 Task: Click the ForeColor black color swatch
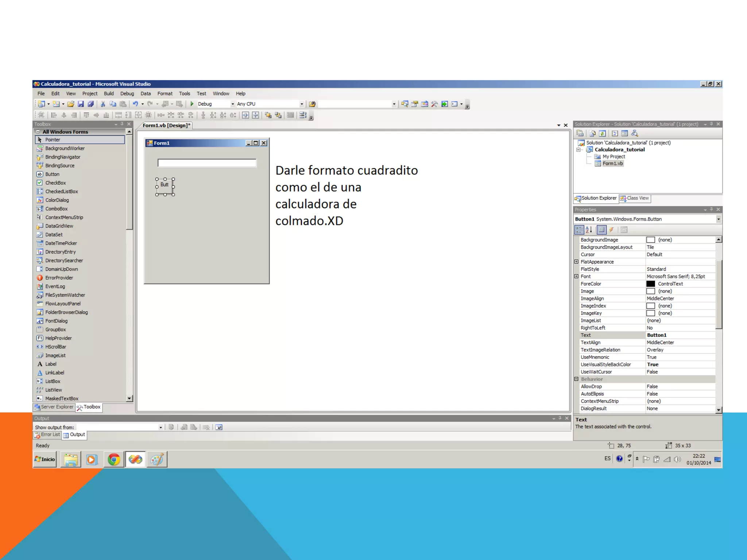tap(650, 284)
